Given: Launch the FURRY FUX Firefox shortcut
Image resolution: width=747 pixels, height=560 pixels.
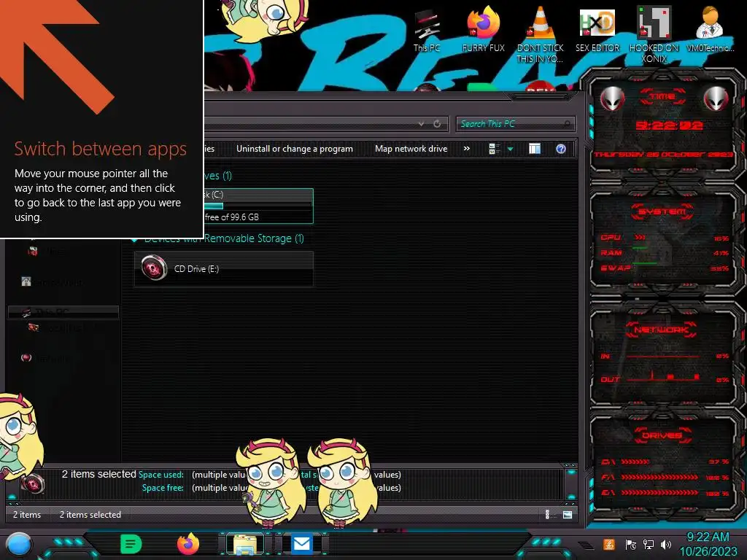Looking at the screenshot, I should (483, 29).
